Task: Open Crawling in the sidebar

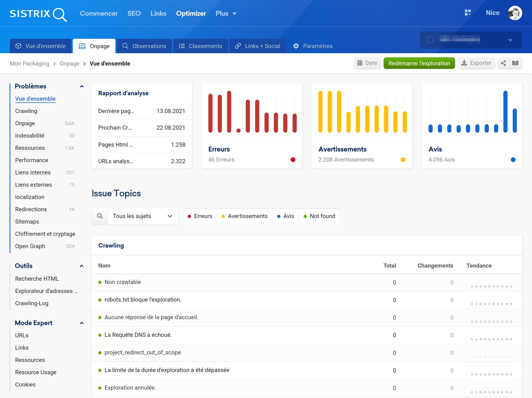Action: coord(26,111)
